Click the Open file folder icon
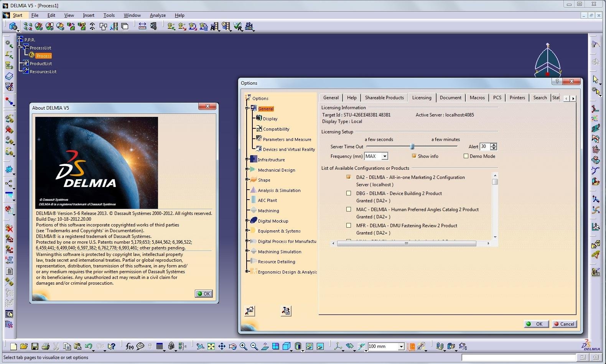Image resolution: width=606 pixels, height=364 pixels. [24, 346]
